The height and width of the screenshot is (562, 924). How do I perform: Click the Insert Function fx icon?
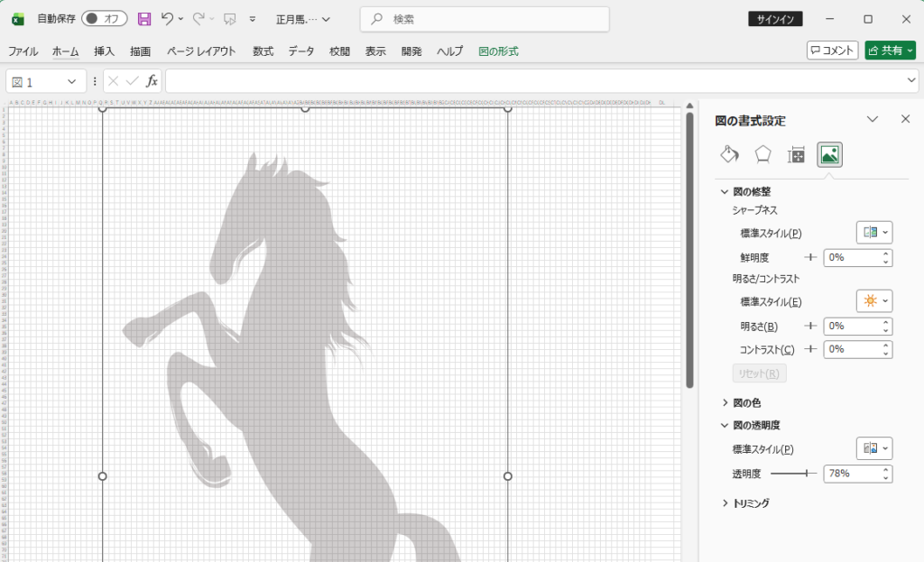pyautogui.click(x=152, y=81)
